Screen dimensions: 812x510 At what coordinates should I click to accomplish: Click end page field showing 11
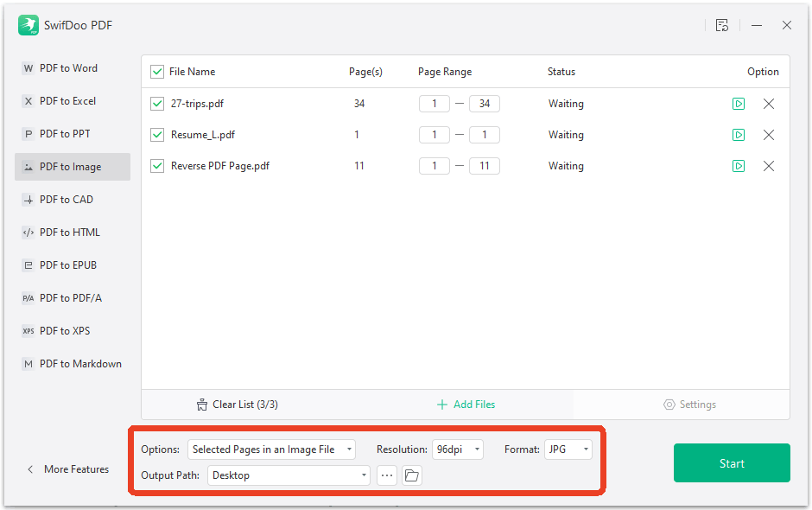[x=485, y=166]
